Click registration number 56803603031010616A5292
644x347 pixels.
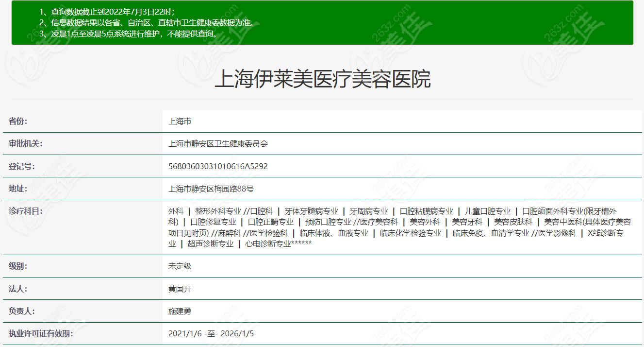[218, 166]
